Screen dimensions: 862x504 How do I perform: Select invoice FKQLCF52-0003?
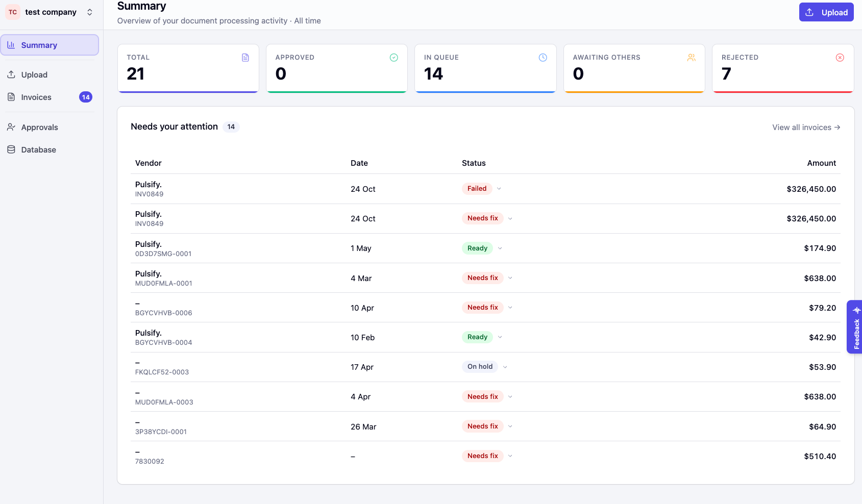point(162,372)
